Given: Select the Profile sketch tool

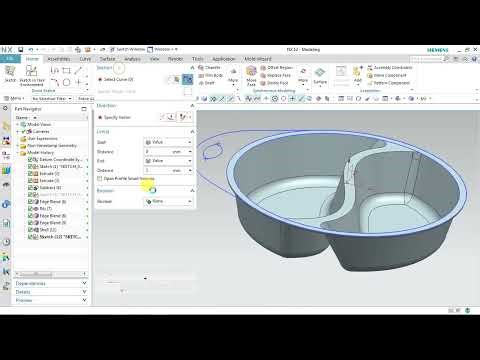Looking at the screenshot, I should [x=55, y=71].
